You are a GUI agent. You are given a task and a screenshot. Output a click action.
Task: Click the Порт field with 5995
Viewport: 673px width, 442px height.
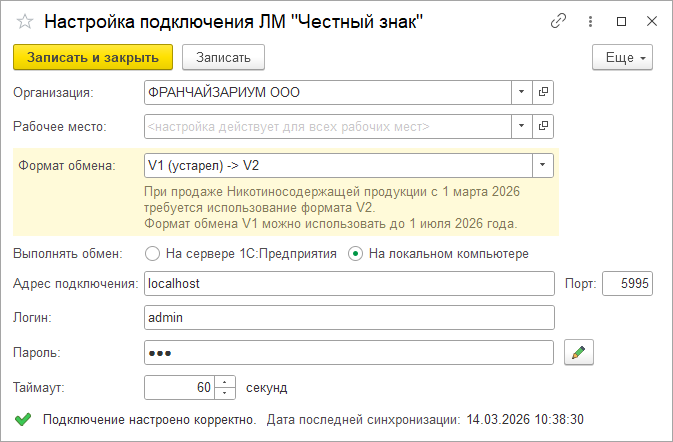coord(627,284)
